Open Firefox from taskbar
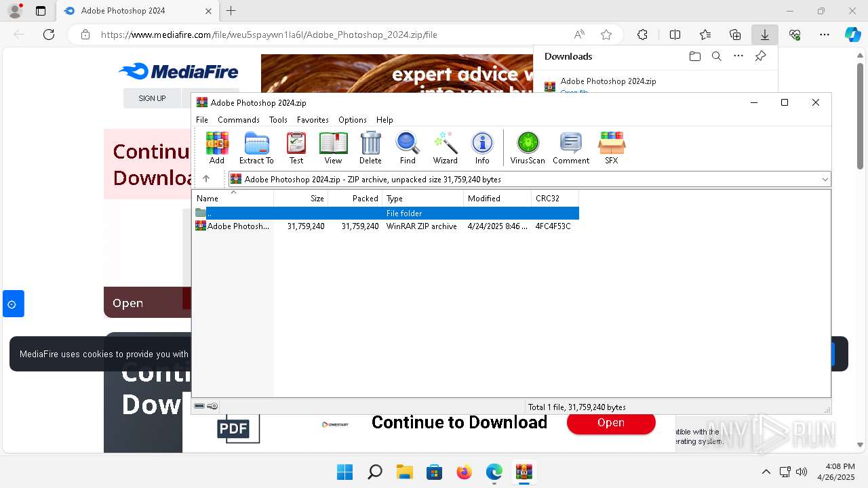This screenshot has height=488, width=868. (464, 472)
